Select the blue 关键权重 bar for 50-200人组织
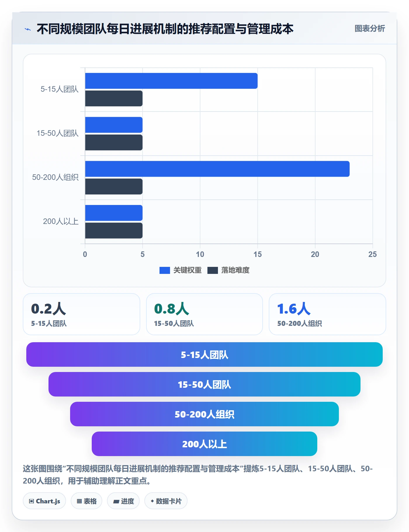This screenshot has height=532, width=409. coord(217,169)
